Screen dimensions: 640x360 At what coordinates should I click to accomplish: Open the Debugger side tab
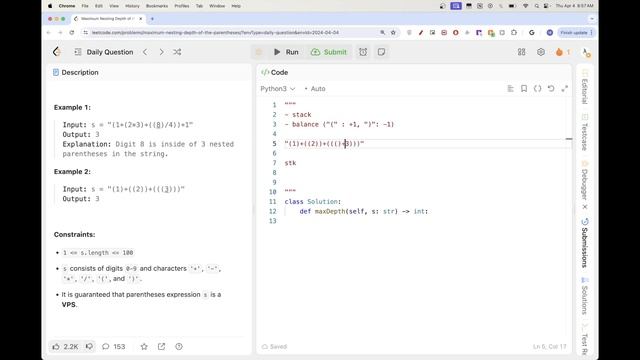click(x=584, y=180)
